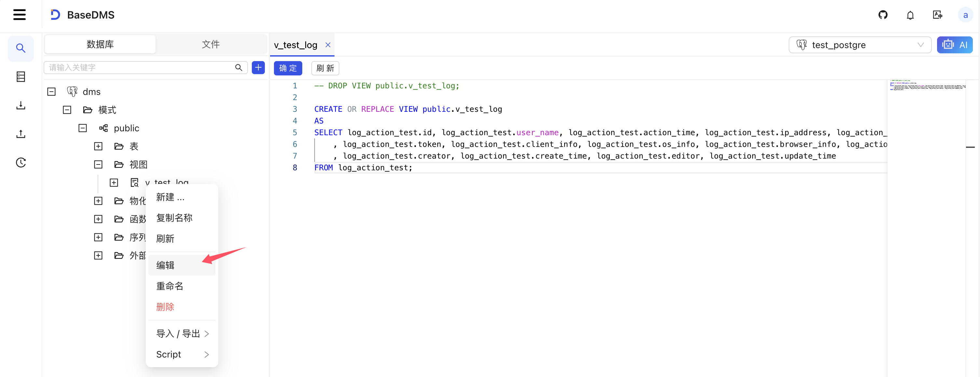The width and height of the screenshot is (980, 377).
Task: Select the search sidebar icon
Action: click(x=20, y=48)
